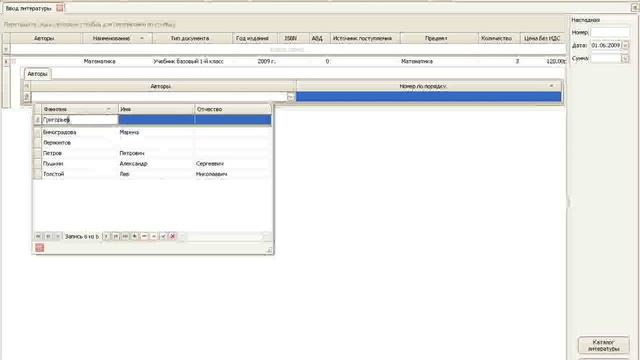
Task: Click the Авторы main grid column header
Action: 45,38
